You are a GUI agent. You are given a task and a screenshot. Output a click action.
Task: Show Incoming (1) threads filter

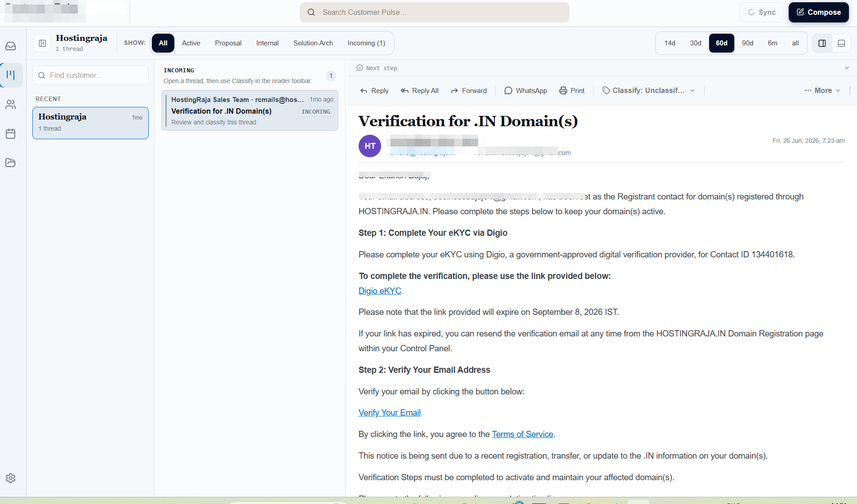[366, 43]
